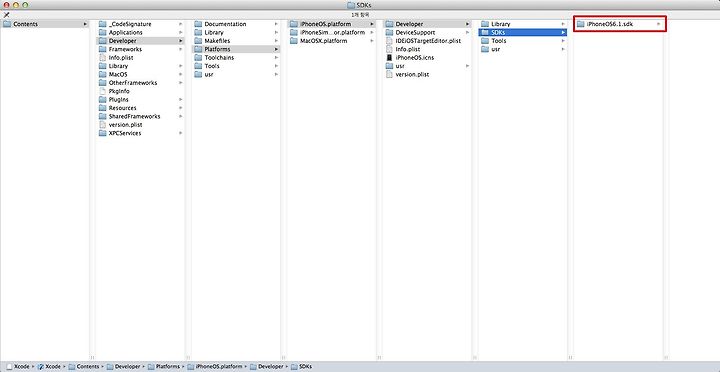Click the arrow beside usr under SDKs' Tools

[563, 49]
